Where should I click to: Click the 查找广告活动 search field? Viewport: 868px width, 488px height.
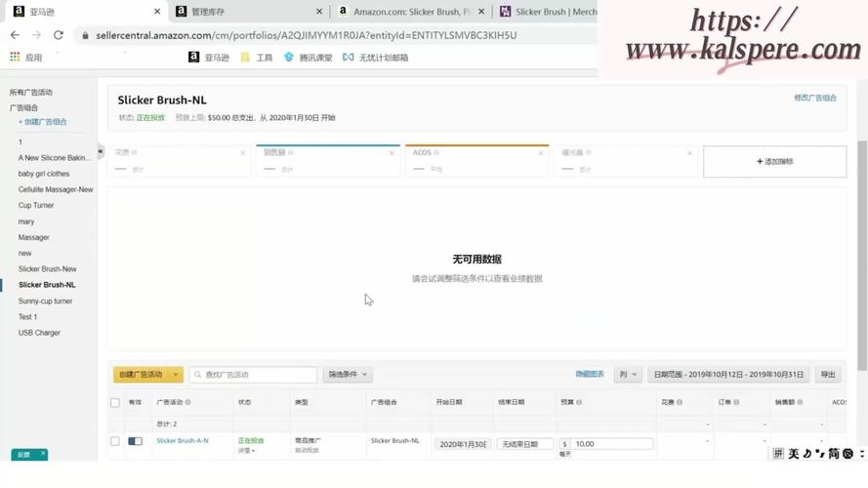253,375
